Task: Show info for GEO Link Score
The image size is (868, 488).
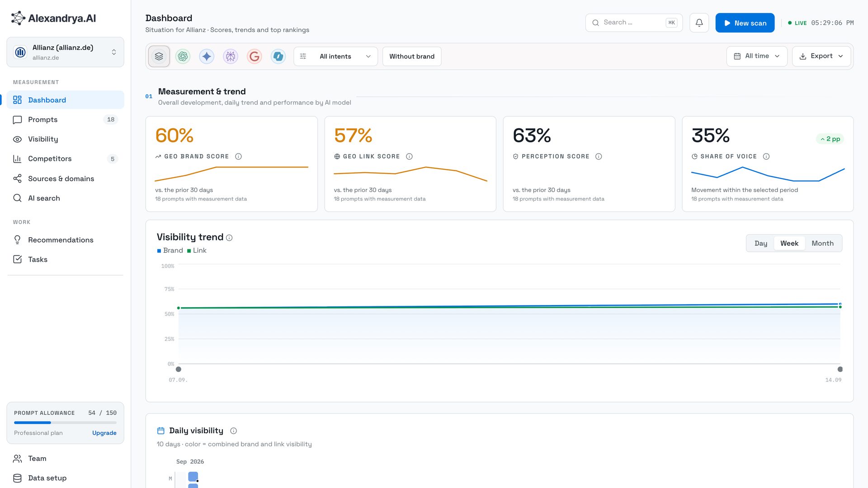Action: pos(409,156)
